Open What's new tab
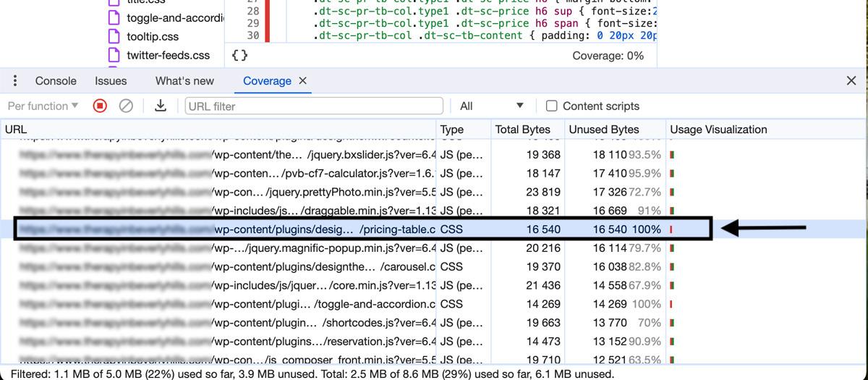868x380 pixels. (x=184, y=81)
